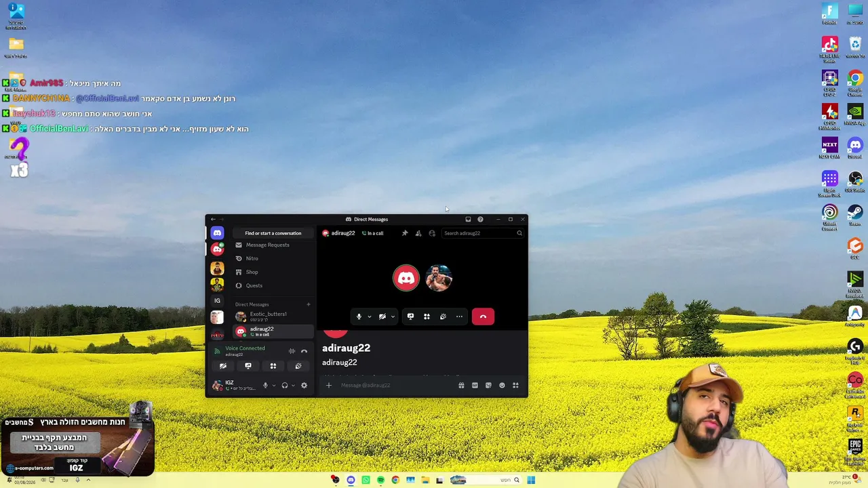Open sticker picker in message bar

pos(488,386)
